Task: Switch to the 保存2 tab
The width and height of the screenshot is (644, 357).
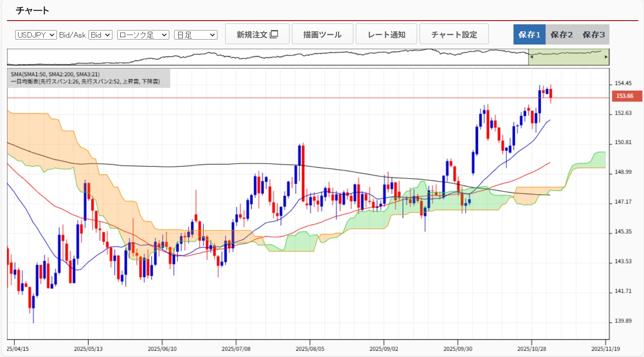Action: 561,35
